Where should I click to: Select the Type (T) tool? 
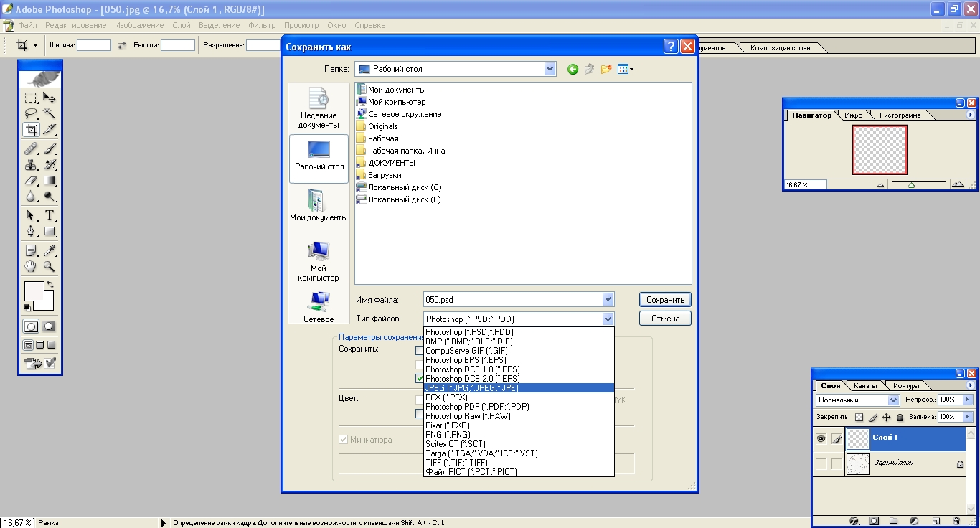(x=50, y=215)
